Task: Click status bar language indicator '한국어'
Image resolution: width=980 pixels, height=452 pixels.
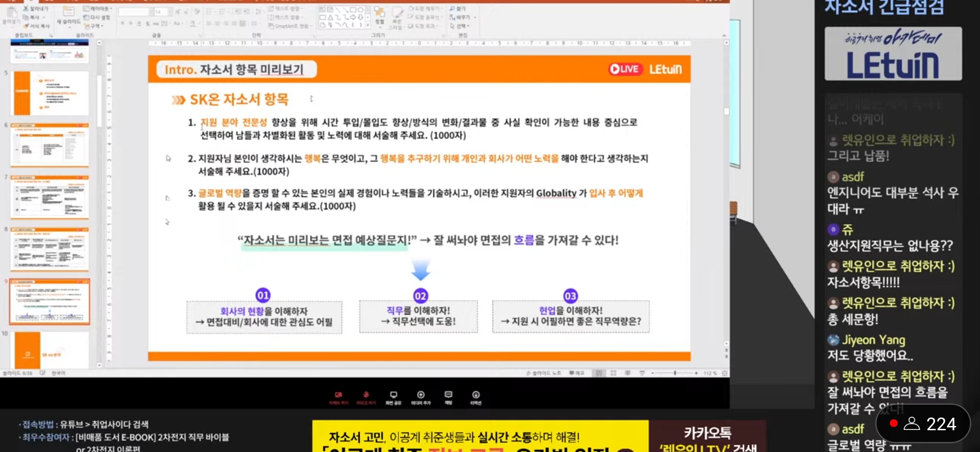Action: [59, 373]
